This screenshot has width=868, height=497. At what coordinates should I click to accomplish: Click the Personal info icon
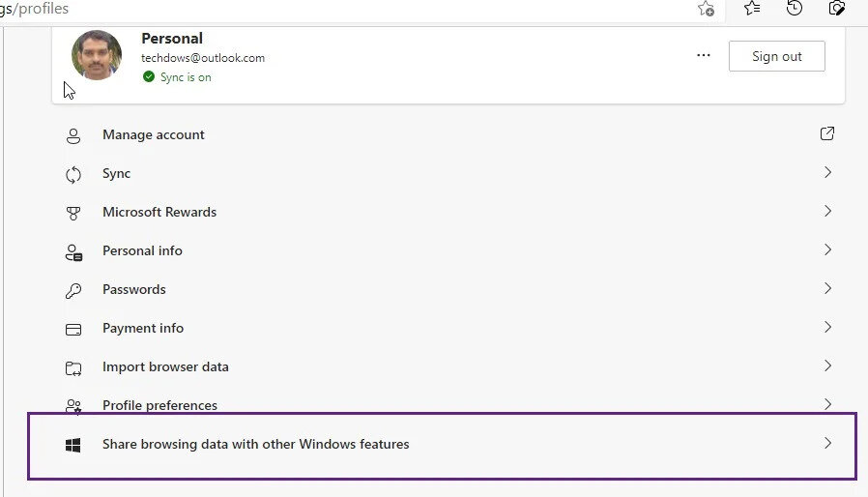tap(73, 252)
